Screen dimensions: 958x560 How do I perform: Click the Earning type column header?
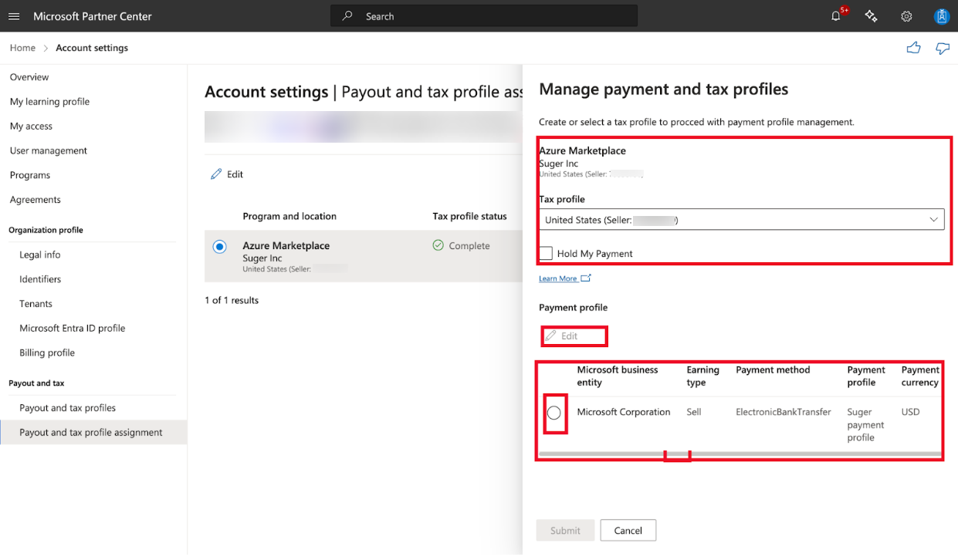click(x=702, y=376)
